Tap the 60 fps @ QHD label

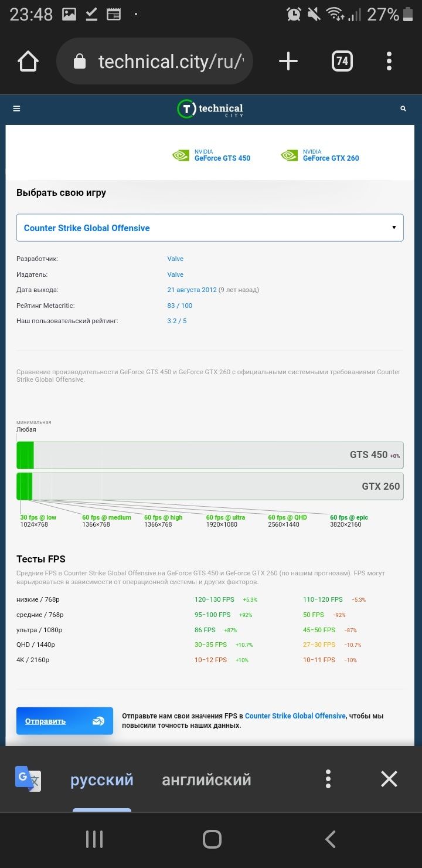coord(288,517)
